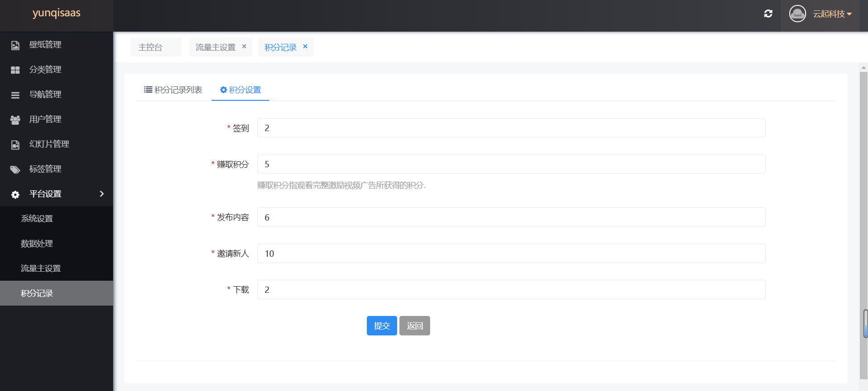This screenshot has height=391, width=868.
Task: Click the list icon beside 积分记录列表
Action: [148, 90]
